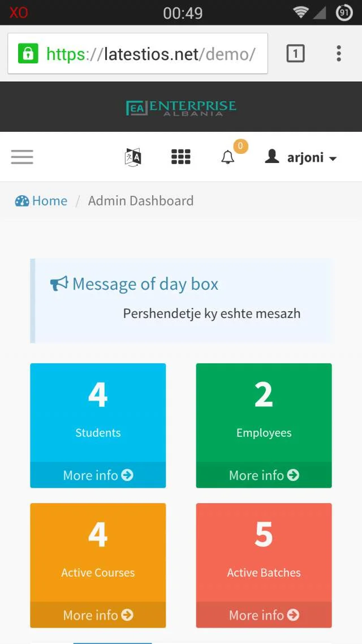Screen dimensions: 362x644
Task: Open the notifications bell
Action: 227,157
